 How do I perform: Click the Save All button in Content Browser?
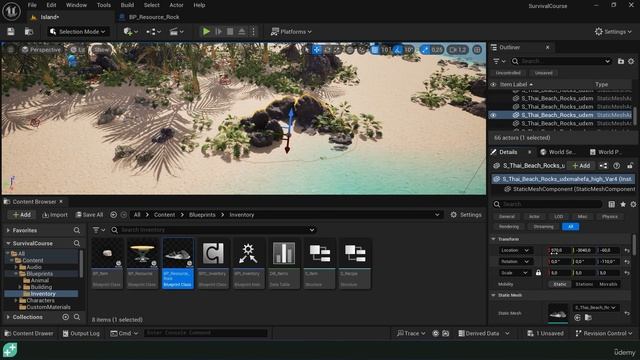pos(89,215)
